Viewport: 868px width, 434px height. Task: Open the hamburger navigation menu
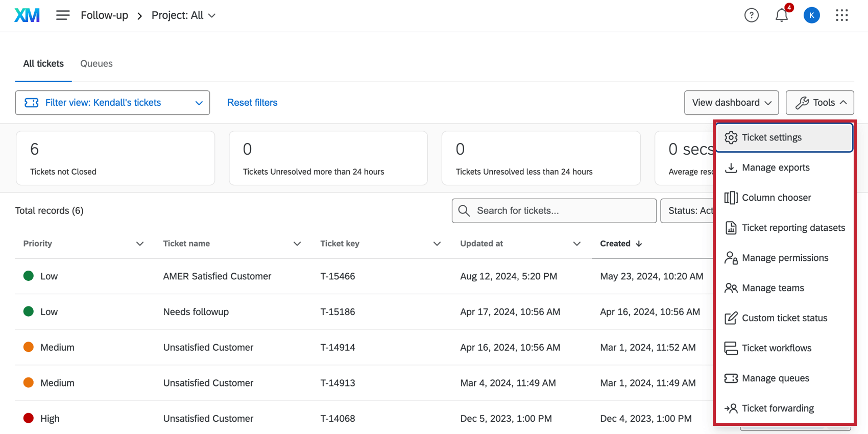pos(63,15)
